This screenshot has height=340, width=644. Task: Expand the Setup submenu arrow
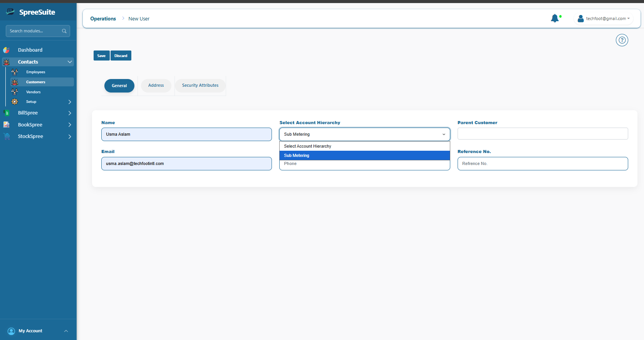tap(70, 102)
